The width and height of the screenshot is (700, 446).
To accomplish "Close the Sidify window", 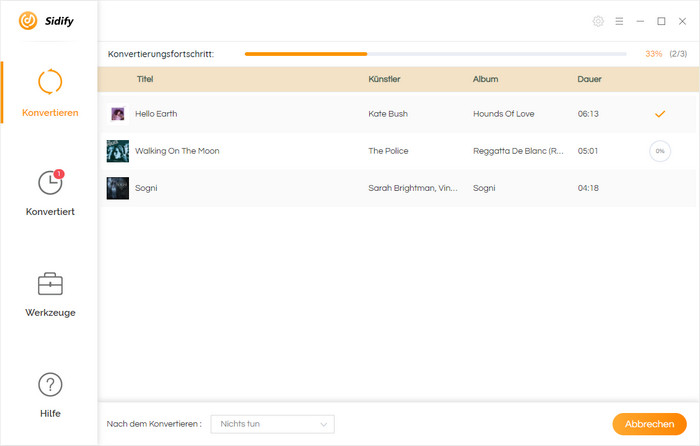I will pyautogui.click(x=682, y=21).
